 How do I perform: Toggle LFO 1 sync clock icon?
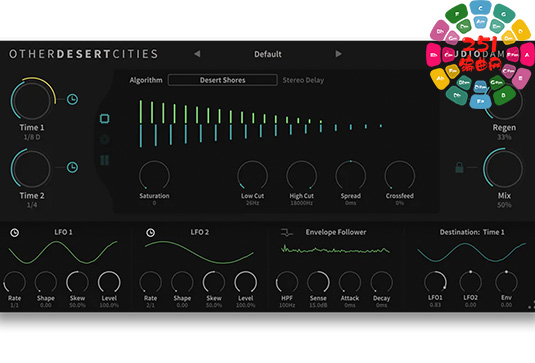point(14,233)
